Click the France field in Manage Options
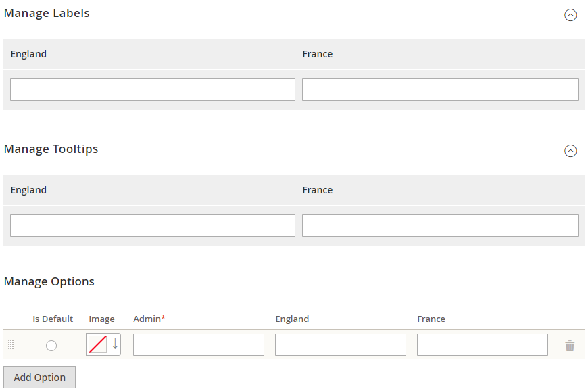Image resolution: width=588 pixels, height=391 pixels. click(x=482, y=344)
